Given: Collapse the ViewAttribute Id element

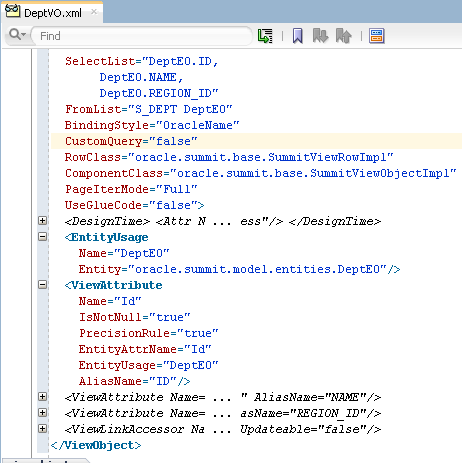Looking at the screenshot, I should [42, 285].
